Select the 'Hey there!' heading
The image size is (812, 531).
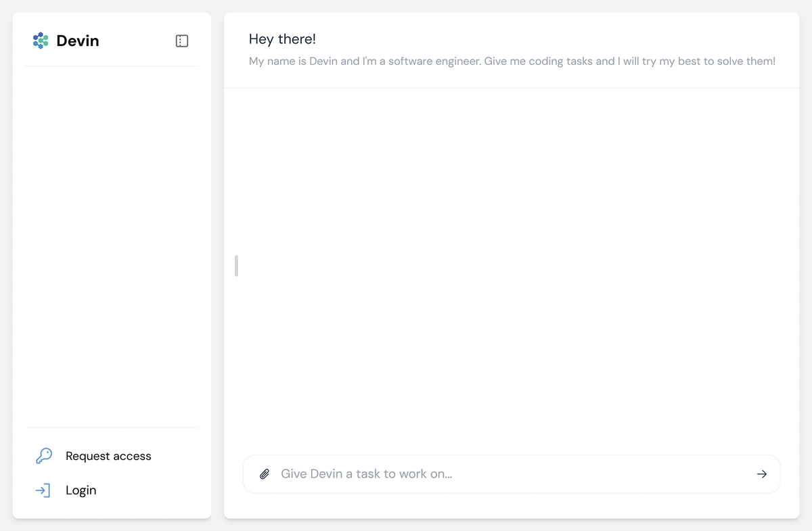[282, 39]
